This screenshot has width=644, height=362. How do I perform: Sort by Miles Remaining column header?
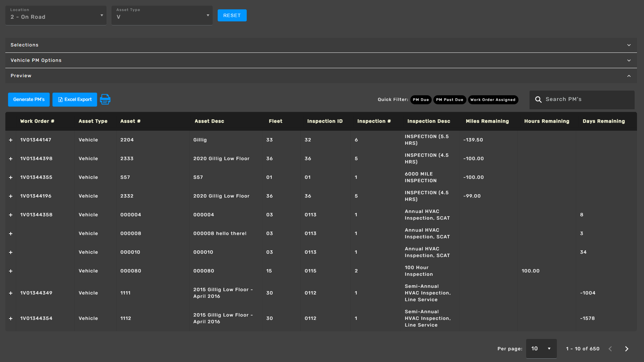pyautogui.click(x=487, y=121)
